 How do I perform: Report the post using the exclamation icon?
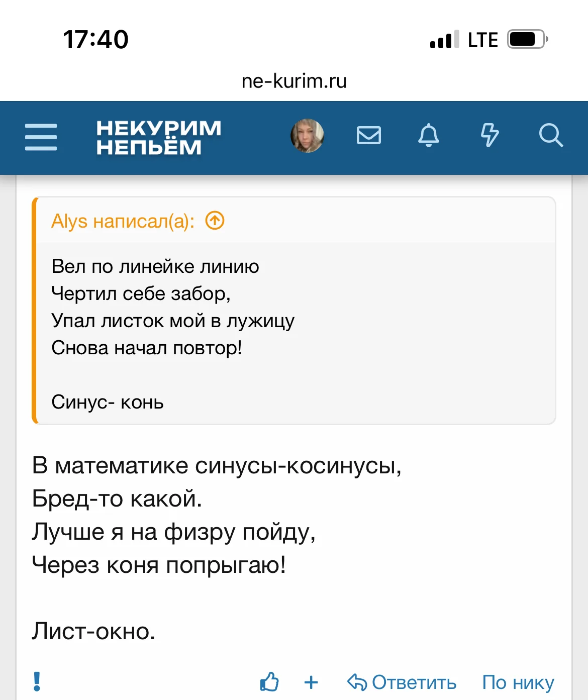click(37, 681)
